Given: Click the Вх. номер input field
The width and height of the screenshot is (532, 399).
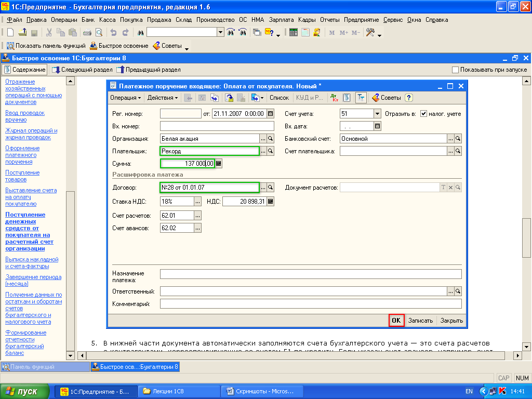Looking at the screenshot, I should tap(217, 126).
